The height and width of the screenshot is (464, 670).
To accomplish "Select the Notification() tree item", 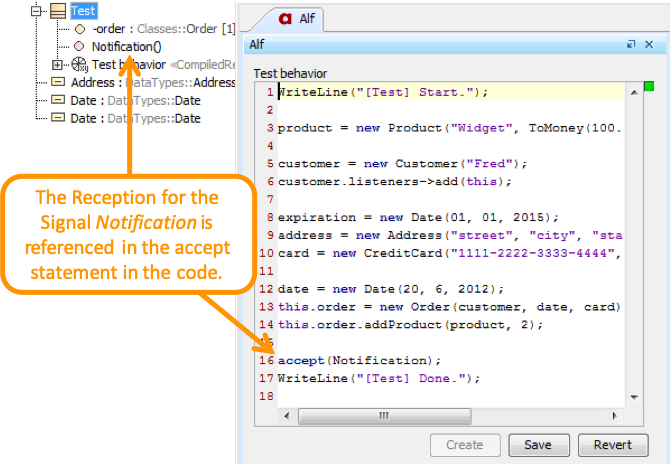I will coord(126,47).
